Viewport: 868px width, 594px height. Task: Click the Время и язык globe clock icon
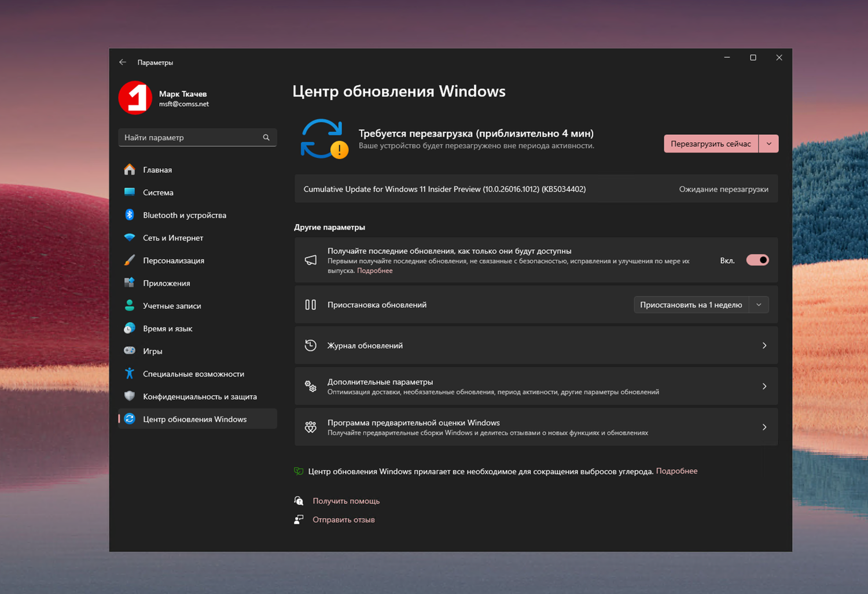[x=130, y=329]
